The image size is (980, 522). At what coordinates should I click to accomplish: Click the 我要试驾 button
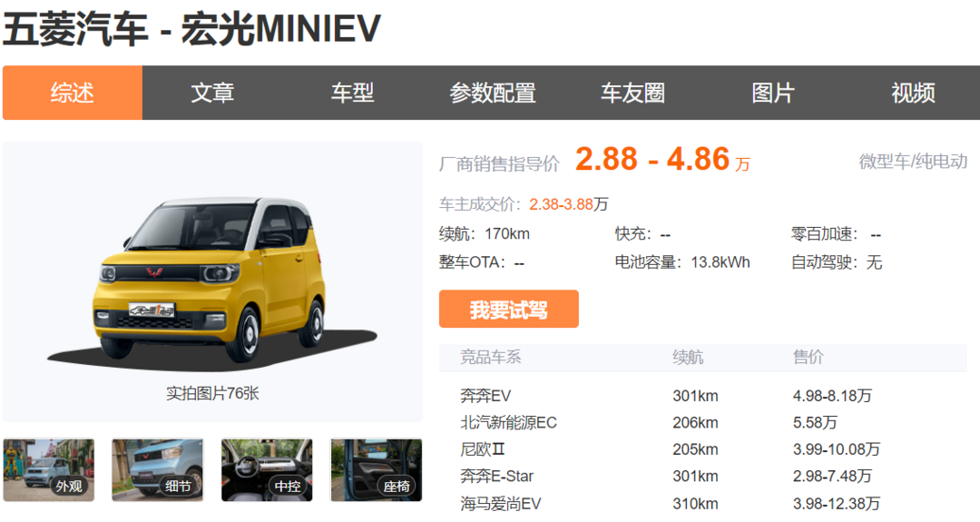[x=509, y=309]
